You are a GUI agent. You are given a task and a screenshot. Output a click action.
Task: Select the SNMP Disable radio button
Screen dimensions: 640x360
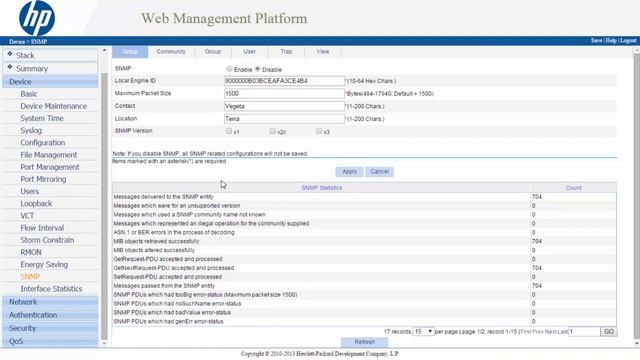[258, 69]
